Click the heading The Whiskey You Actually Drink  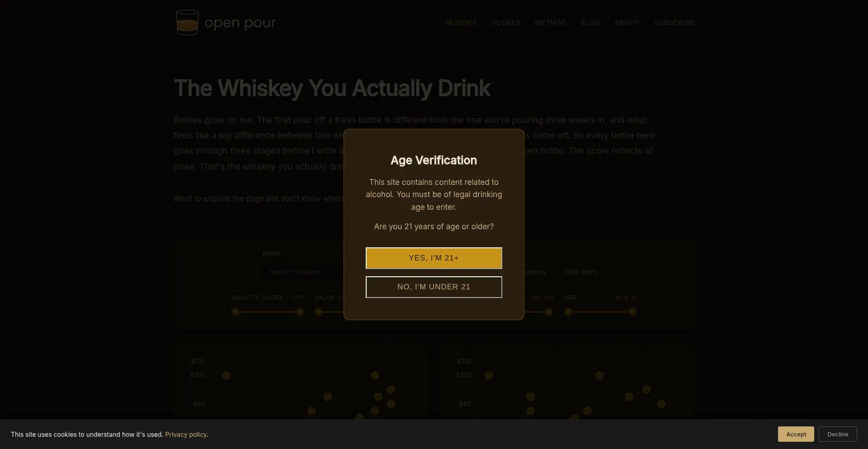tap(332, 88)
